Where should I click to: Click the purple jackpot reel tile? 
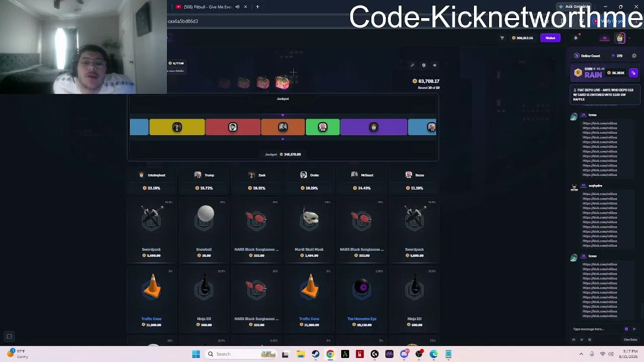point(374,127)
